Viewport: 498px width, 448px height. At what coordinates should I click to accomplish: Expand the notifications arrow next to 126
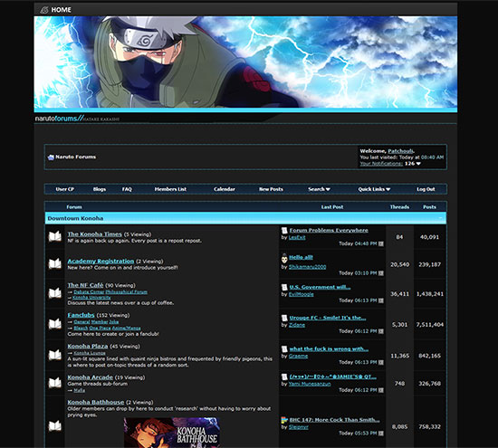[418, 164]
